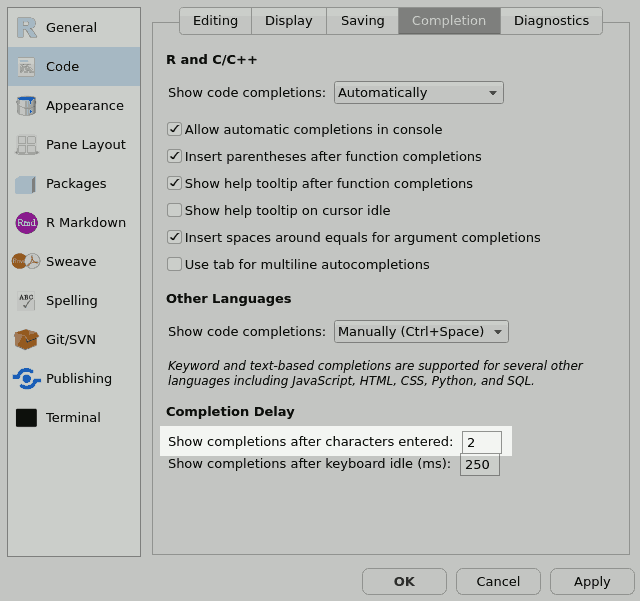Select the Sweave icon
The image size is (640, 601).
[x=26, y=262]
